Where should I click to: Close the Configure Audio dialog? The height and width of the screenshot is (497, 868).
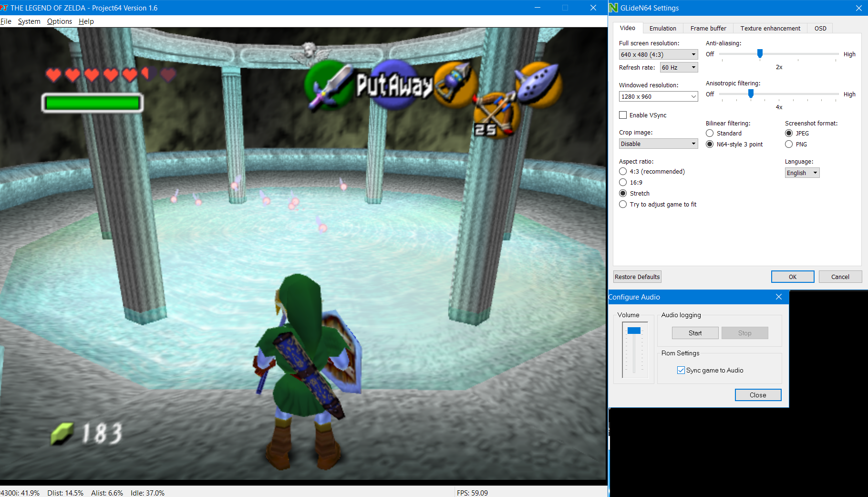(x=779, y=297)
